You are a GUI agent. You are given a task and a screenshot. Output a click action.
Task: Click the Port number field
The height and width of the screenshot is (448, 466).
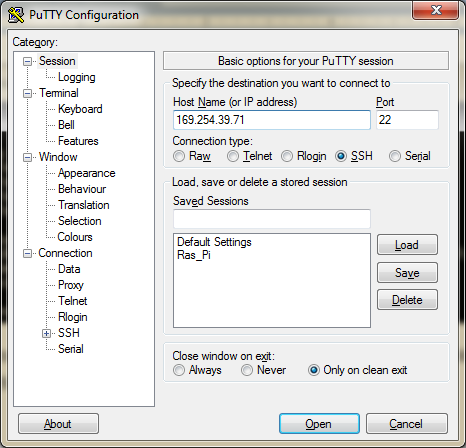tap(407, 120)
